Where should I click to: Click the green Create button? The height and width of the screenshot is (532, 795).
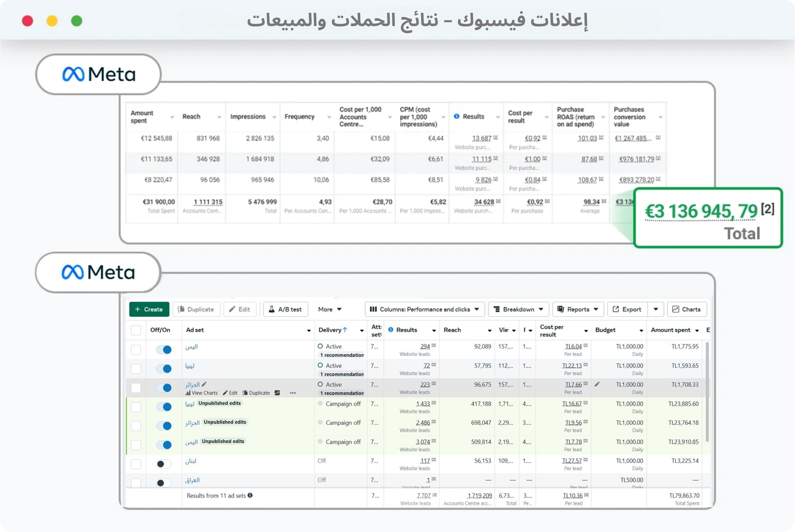click(x=149, y=310)
